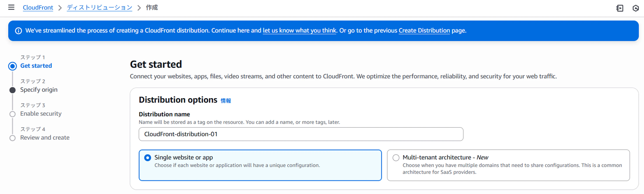This screenshot has height=194, width=644.
Task: Open the ディストリビューション breadcrumb link
Action: tap(100, 7)
